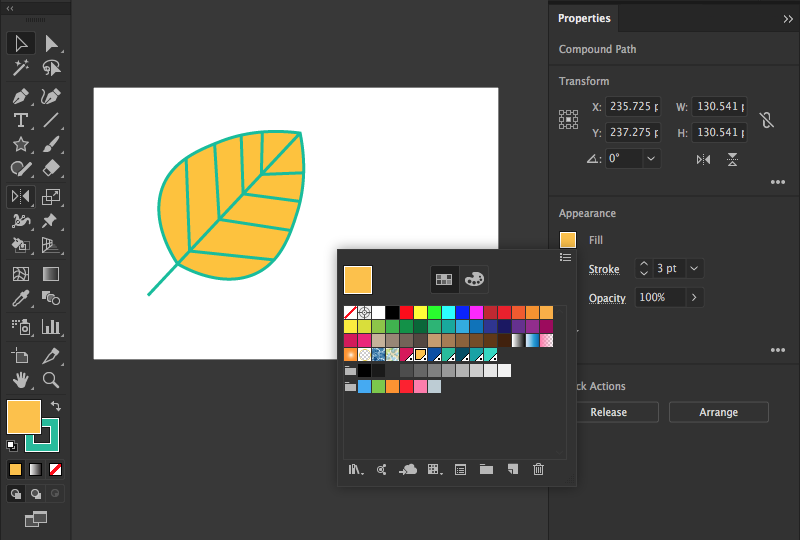The width and height of the screenshot is (800, 540).
Task: Set fill to None in toolbar
Action: click(56, 469)
